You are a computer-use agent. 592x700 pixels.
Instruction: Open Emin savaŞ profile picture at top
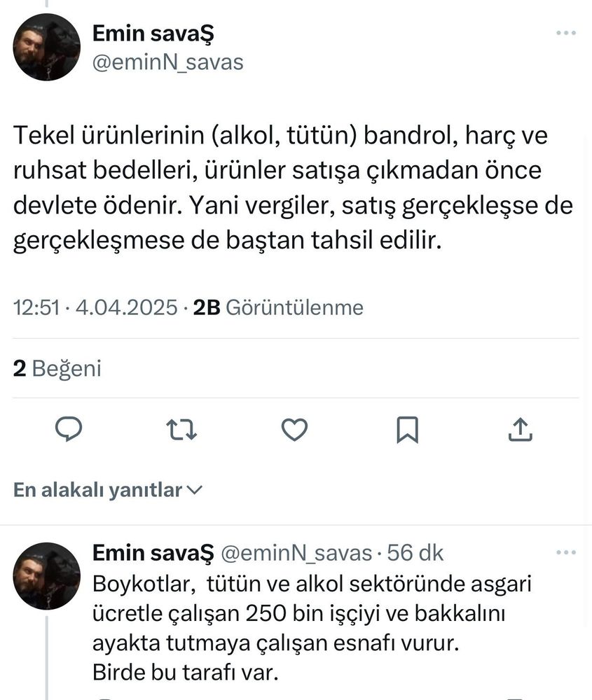click(x=47, y=47)
